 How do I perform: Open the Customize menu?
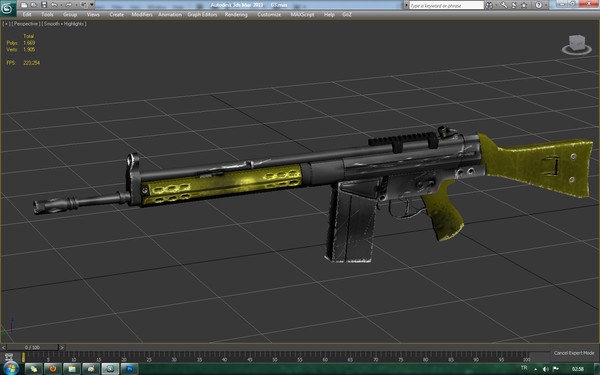(269, 15)
